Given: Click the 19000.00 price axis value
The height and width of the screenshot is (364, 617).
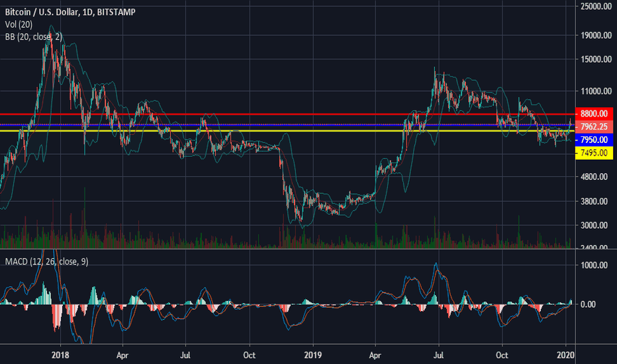Looking at the screenshot, I should (596, 36).
